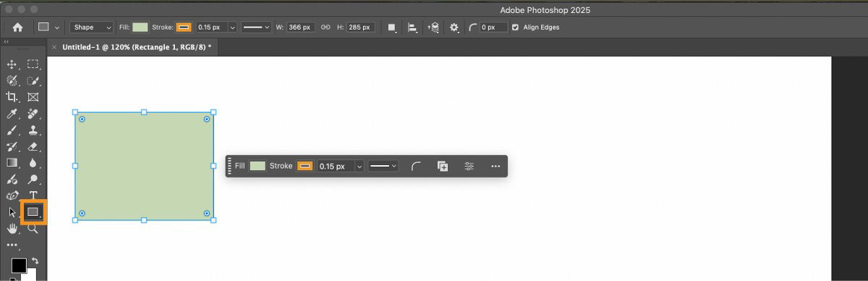Open properties sliders icon in contextual taskbar
Image resolution: width=868 pixels, height=281 pixels.
click(469, 166)
